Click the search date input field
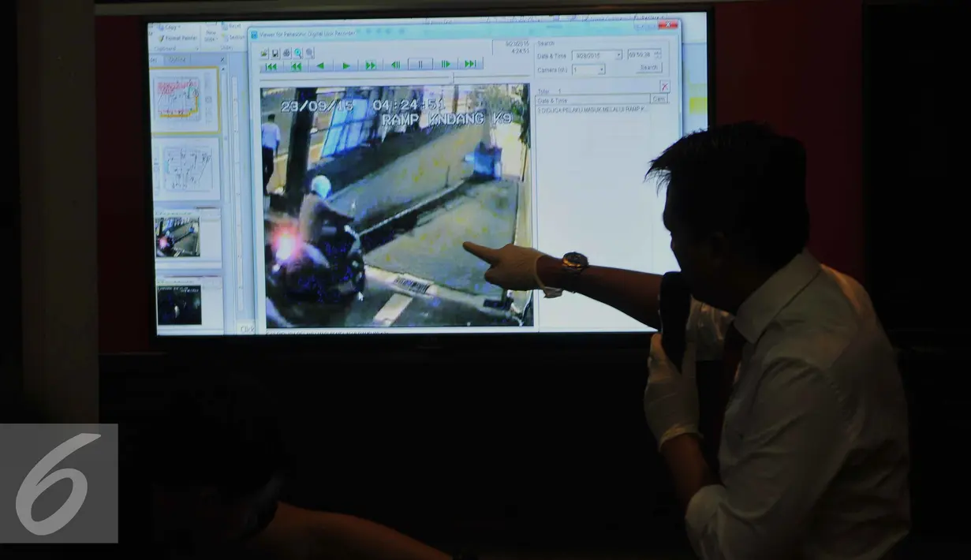Image resolution: width=971 pixels, height=560 pixels. click(596, 55)
